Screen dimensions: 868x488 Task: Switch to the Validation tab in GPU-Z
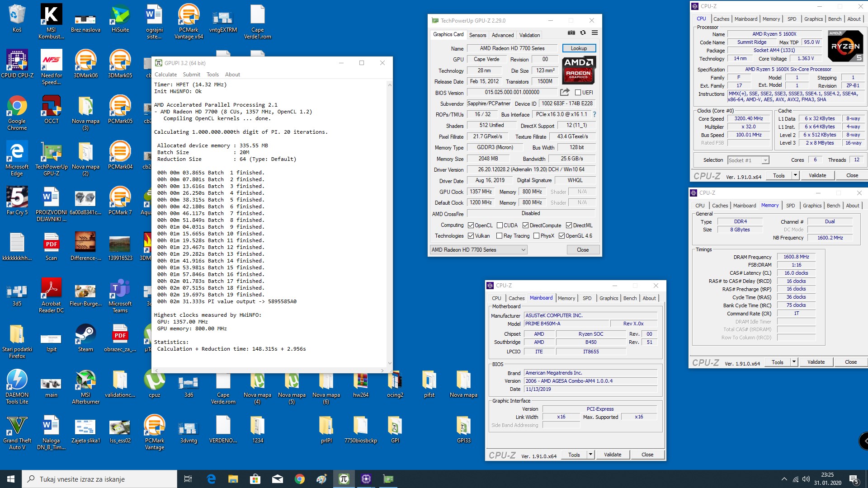(529, 35)
